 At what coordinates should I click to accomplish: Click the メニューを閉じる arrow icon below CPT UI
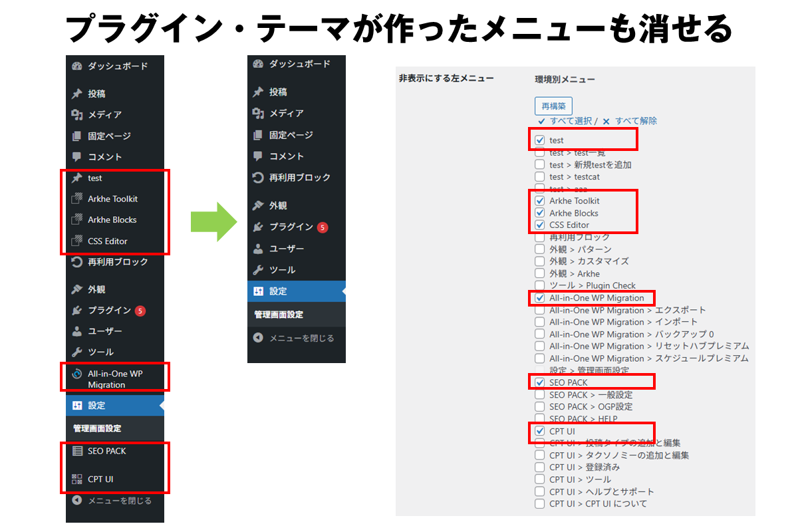point(76,500)
